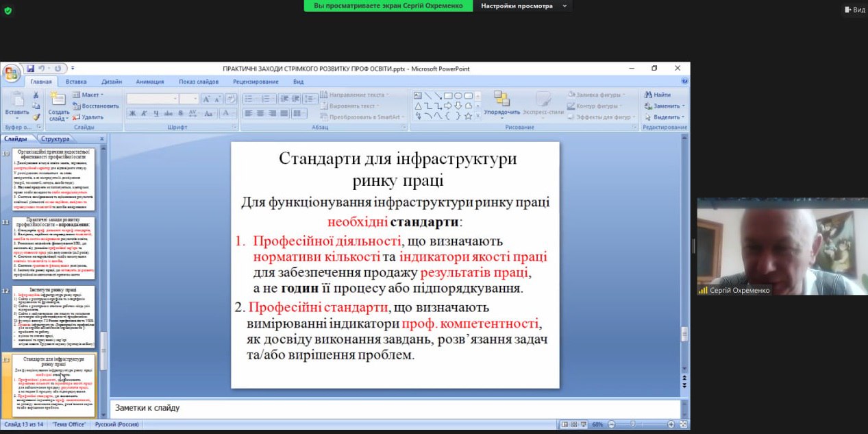Viewport: 868px width, 434px height.
Task: Click the Восстановить button
Action: 96,106
